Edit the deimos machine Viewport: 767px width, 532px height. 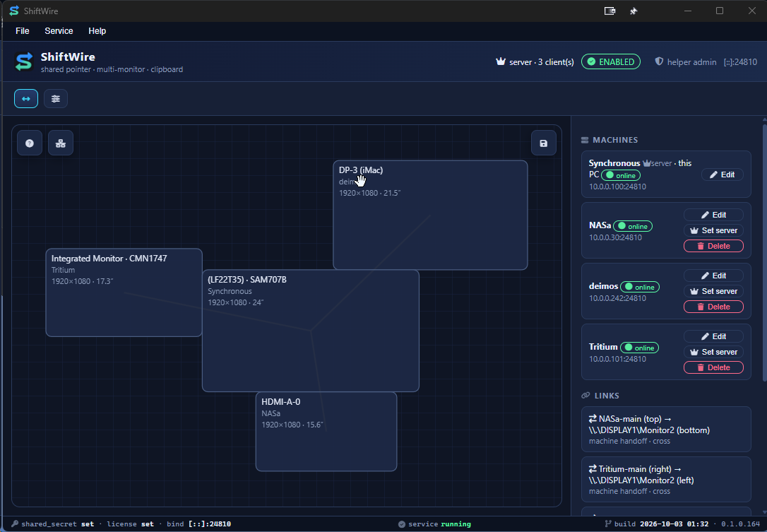[x=713, y=276]
